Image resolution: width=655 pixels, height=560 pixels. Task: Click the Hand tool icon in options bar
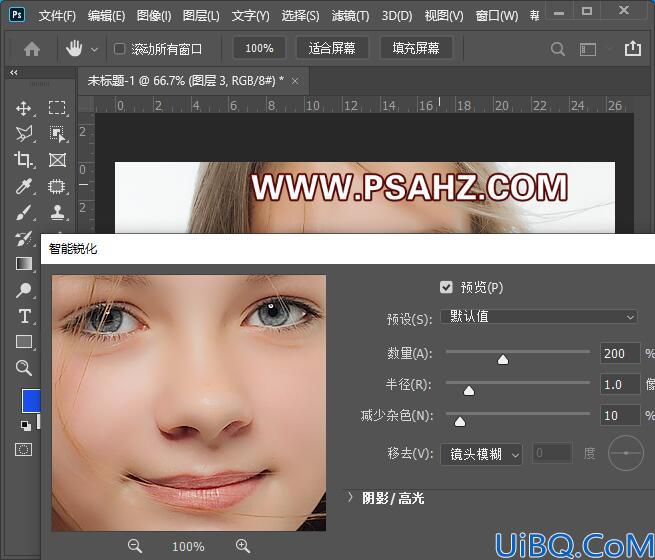click(x=74, y=49)
